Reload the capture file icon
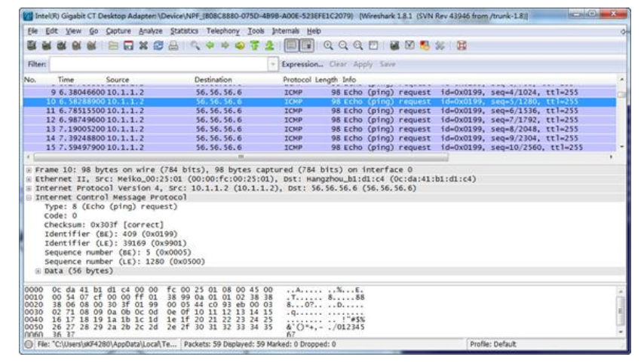 [158, 45]
